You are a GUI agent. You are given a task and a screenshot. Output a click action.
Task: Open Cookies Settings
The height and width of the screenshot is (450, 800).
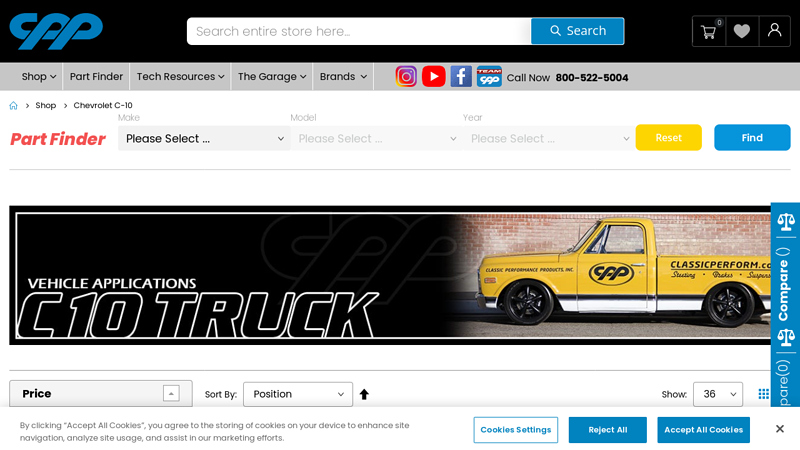coord(516,430)
